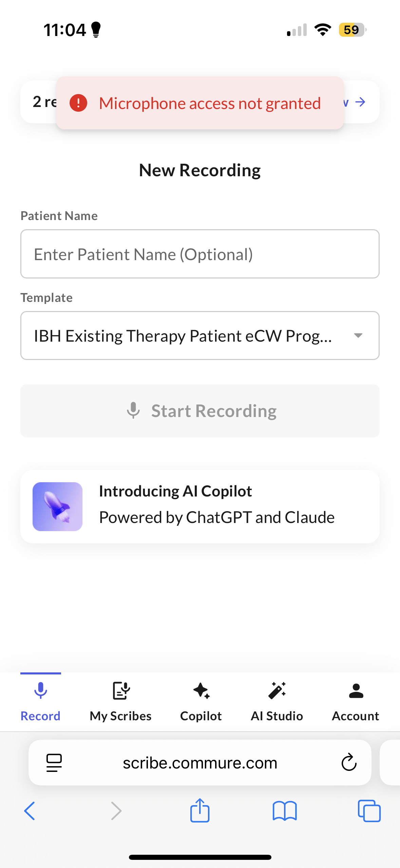Viewport: 400px width, 868px height.
Task: Open AI Studio magic wand tab
Action: click(x=277, y=702)
